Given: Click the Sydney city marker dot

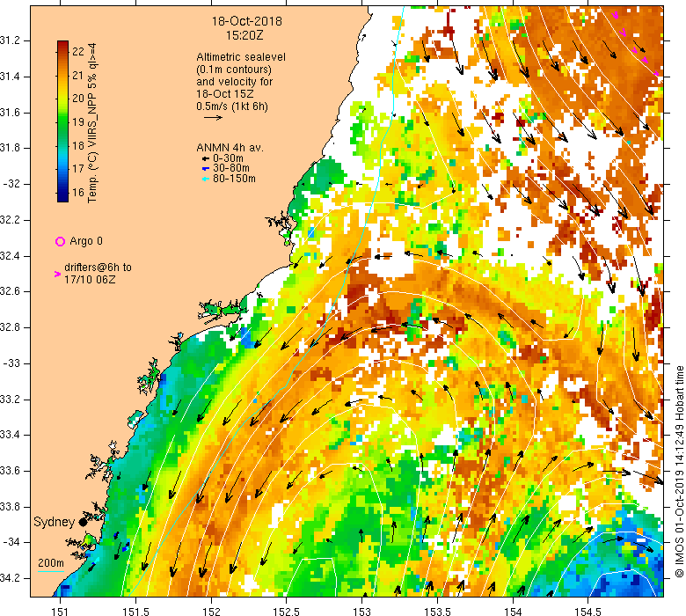Looking at the screenshot, I should [83, 522].
